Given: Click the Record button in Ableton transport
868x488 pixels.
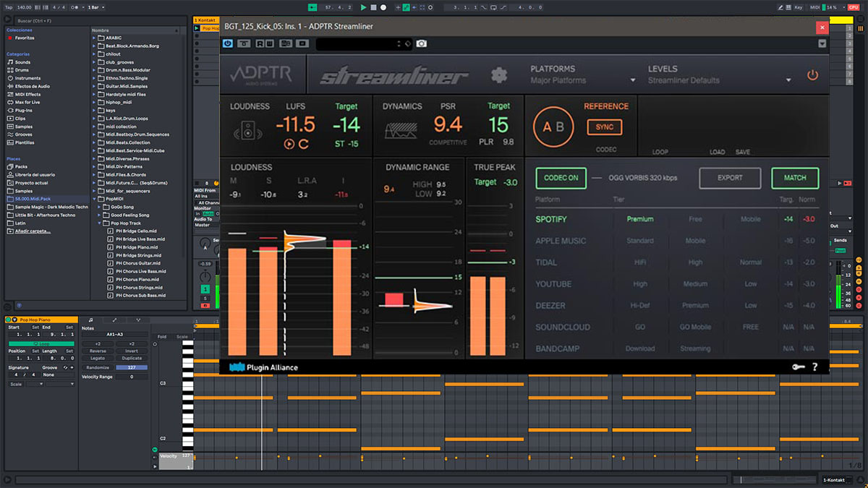Looking at the screenshot, I should pyautogui.click(x=383, y=7).
